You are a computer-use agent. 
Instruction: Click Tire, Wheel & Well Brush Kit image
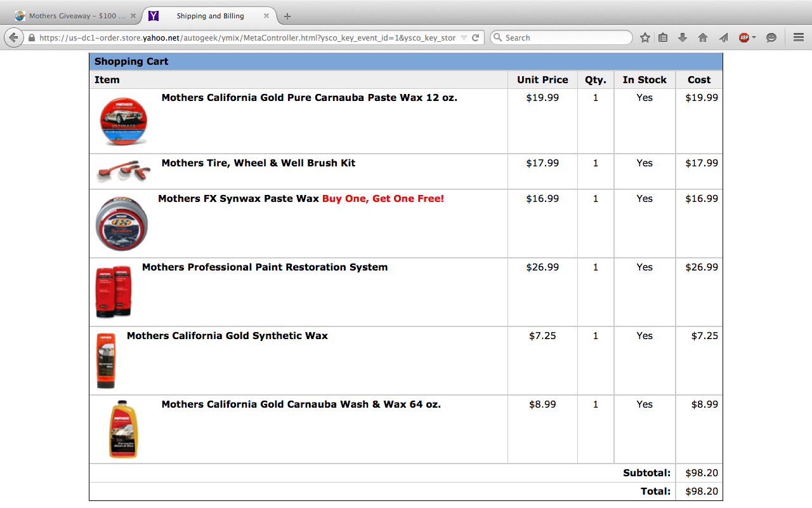pos(124,171)
